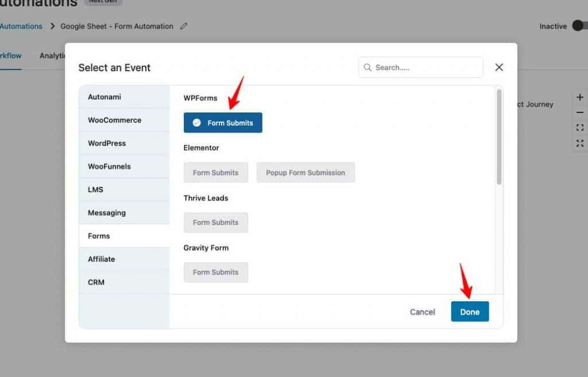Open the Autonami category

[x=124, y=96]
